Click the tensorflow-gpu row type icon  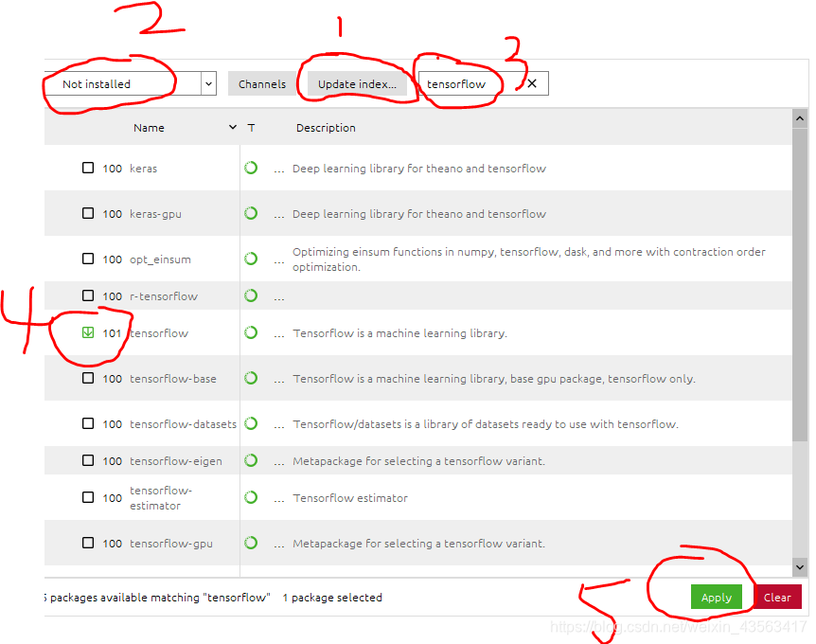251,543
